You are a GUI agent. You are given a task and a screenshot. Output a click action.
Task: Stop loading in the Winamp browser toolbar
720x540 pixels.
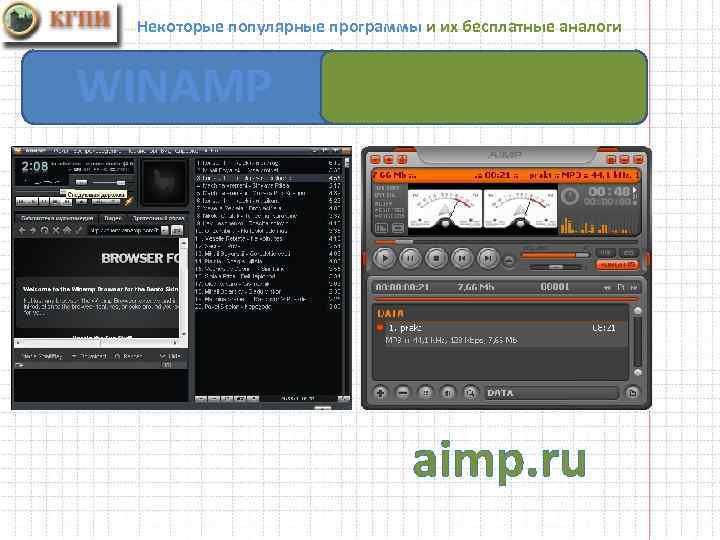click(56, 230)
